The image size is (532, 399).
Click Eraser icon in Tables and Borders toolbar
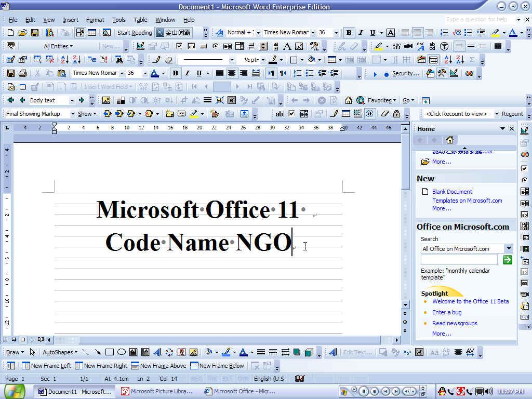coord(169,60)
